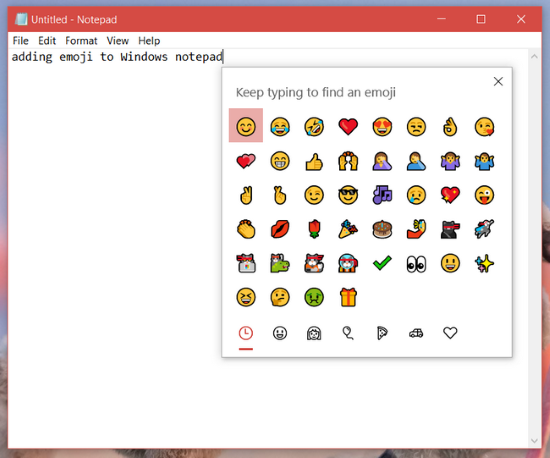Choose the birthday cake emoji
The width and height of the screenshot is (550, 458).
[382, 229]
